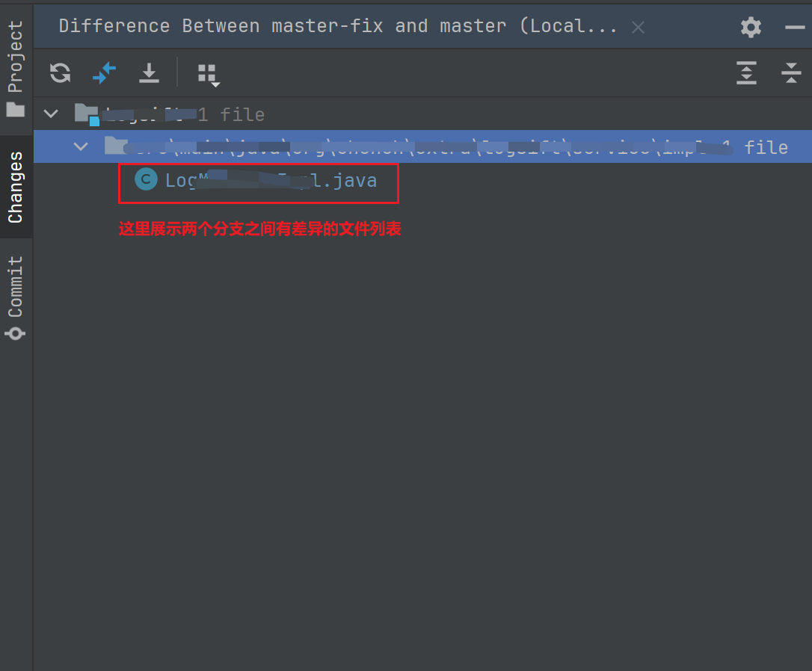
Task: Click the Get from branch download icon
Action: click(149, 73)
